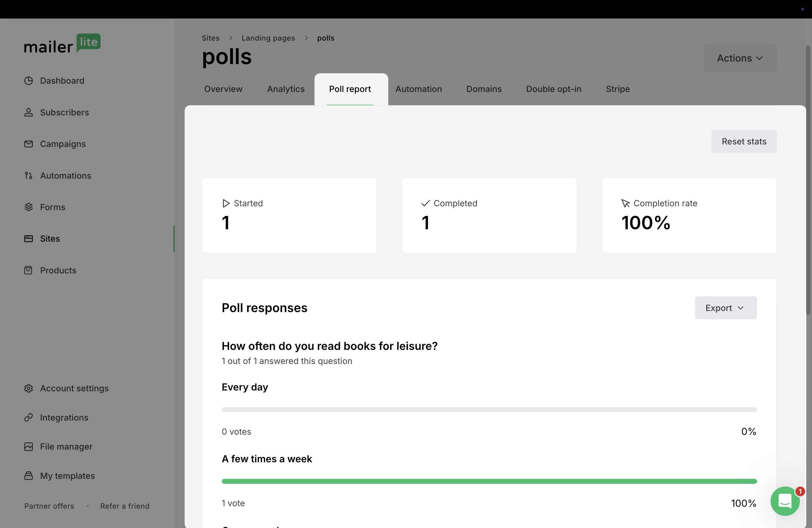Click the Campaigns envelope icon
The image size is (812, 528).
click(x=29, y=144)
